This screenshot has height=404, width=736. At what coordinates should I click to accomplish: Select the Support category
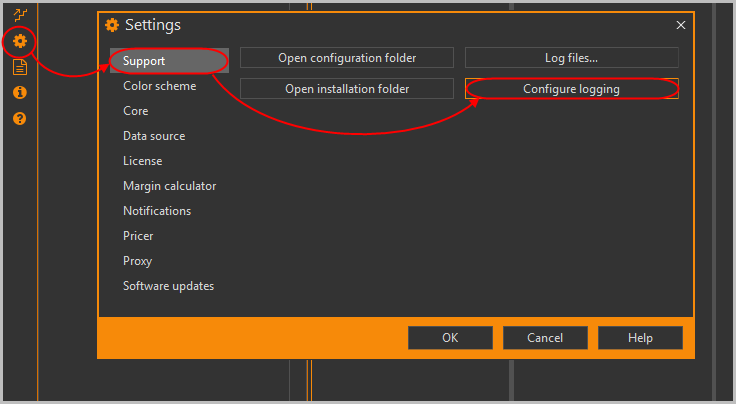coord(168,61)
